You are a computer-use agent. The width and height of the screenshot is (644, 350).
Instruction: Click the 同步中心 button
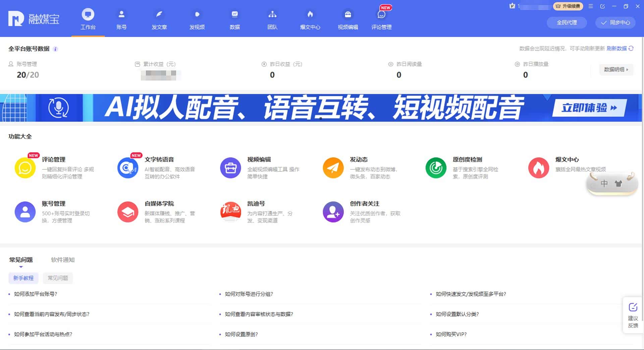tap(615, 22)
